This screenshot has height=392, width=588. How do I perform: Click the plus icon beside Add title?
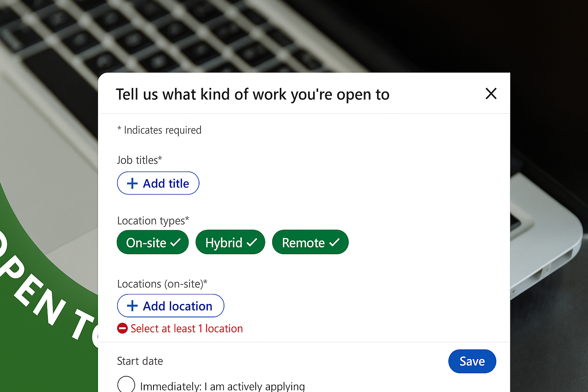pyautogui.click(x=132, y=183)
